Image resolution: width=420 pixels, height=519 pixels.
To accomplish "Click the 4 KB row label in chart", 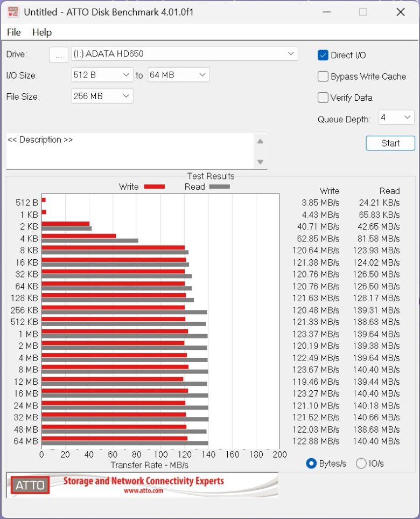I will click(x=29, y=239).
